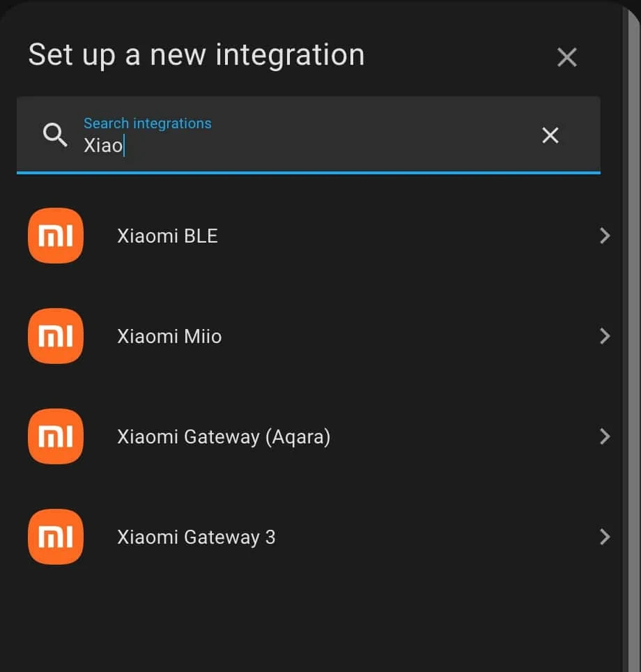Click the Xiaomi Gateway 3 logo icon
The height and width of the screenshot is (672, 641).
[56, 537]
